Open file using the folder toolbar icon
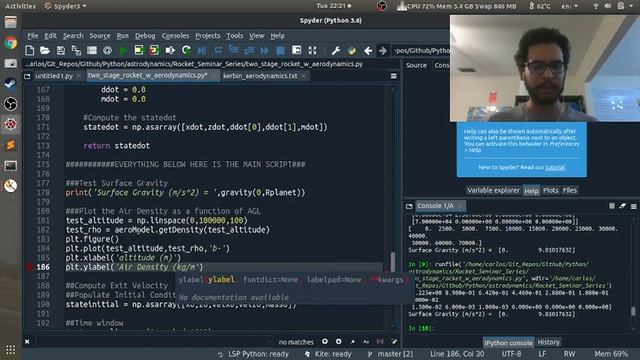The width and height of the screenshot is (640, 360). click(45, 51)
